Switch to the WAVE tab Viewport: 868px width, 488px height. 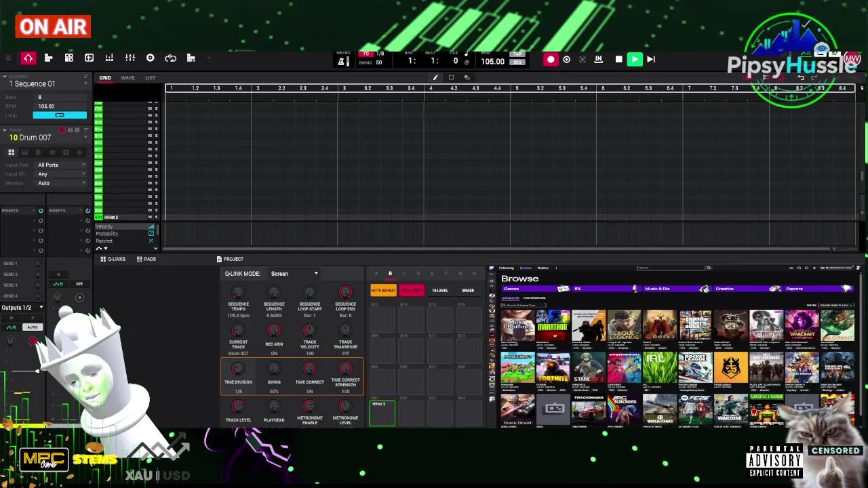coord(127,78)
